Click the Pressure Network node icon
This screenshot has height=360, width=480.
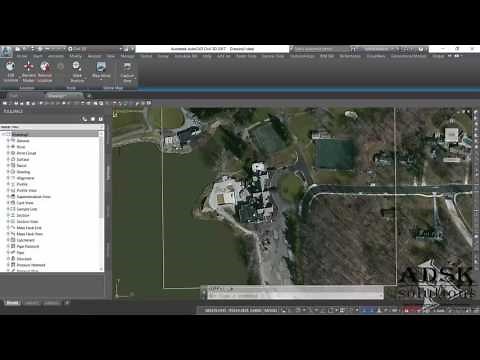(x=13, y=265)
